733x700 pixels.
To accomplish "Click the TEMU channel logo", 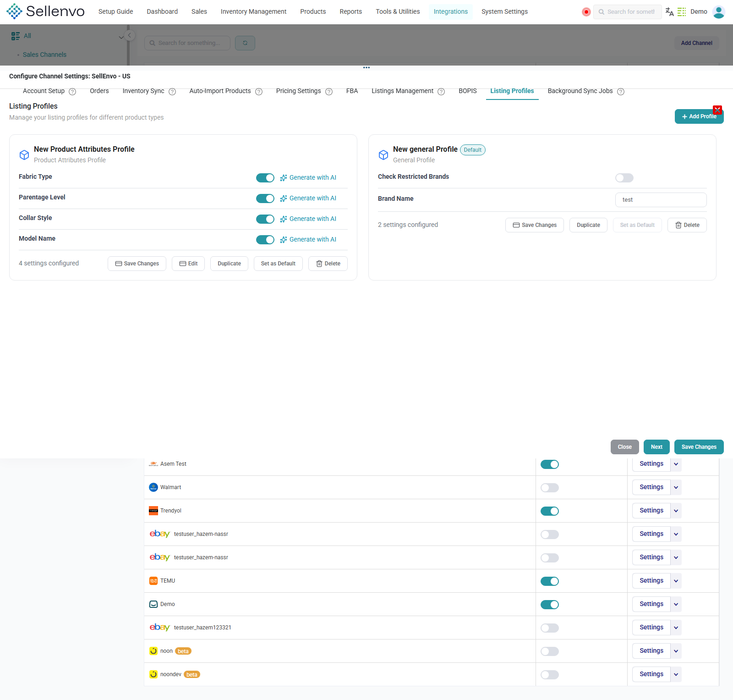I will tap(153, 581).
